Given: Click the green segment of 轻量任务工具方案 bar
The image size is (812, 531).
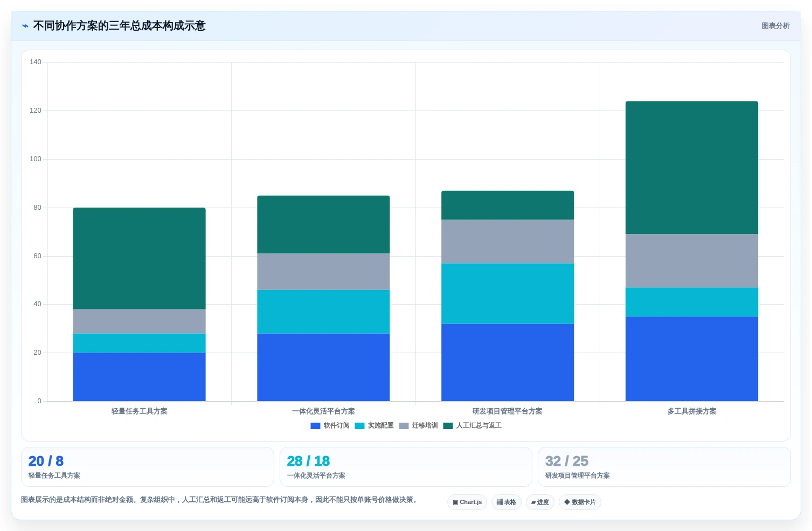Looking at the screenshot, I should [139, 258].
